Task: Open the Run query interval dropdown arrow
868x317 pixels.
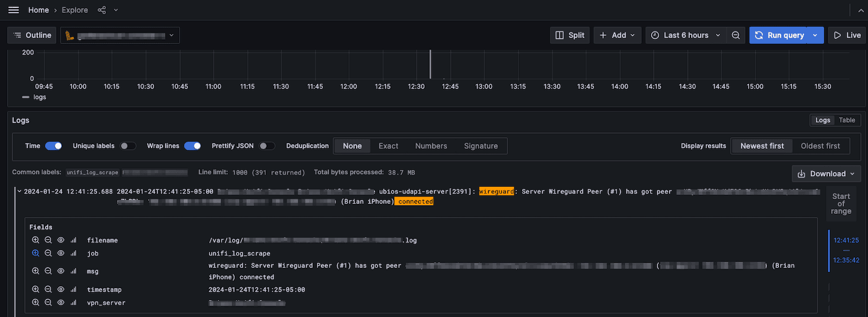Action: [x=815, y=35]
